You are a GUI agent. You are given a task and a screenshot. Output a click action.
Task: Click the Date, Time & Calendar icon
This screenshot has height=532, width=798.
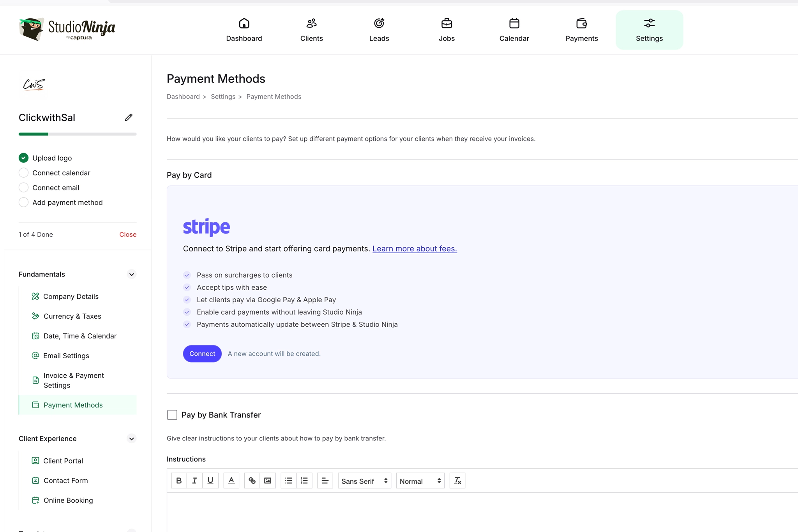point(35,336)
